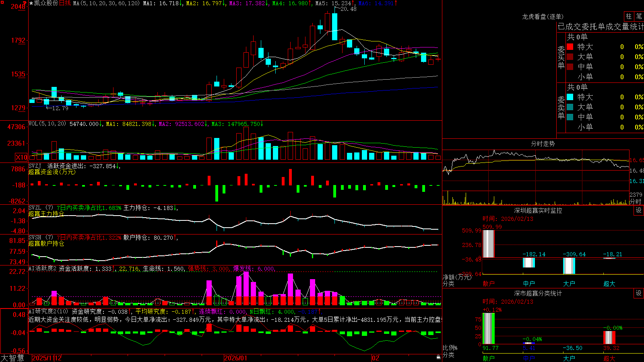The height and width of the screenshot is (362, 644).
Task: Click 时间: 2026/02/13 in 深圳超赢实时监控
Action: (508, 219)
